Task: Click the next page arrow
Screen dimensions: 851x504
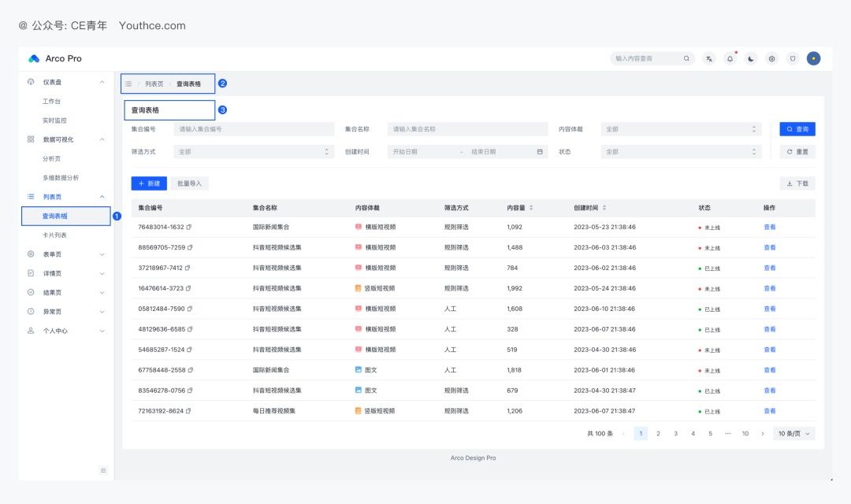Action: pyautogui.click(x=763, y=433)
